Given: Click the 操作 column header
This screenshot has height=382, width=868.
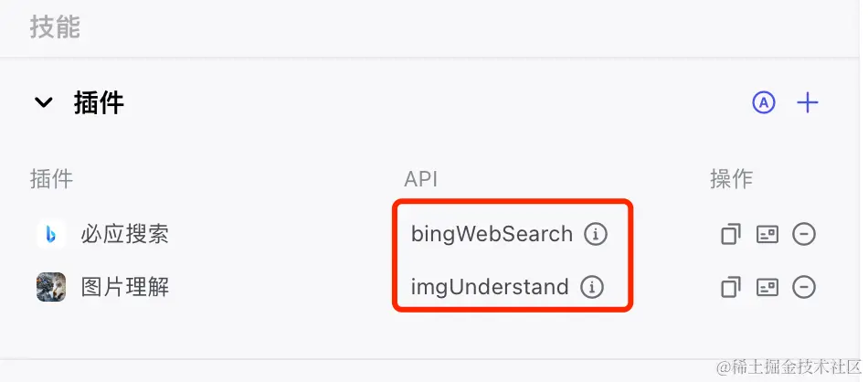Looking at the screenshot, I should click(x=731, y=179).
